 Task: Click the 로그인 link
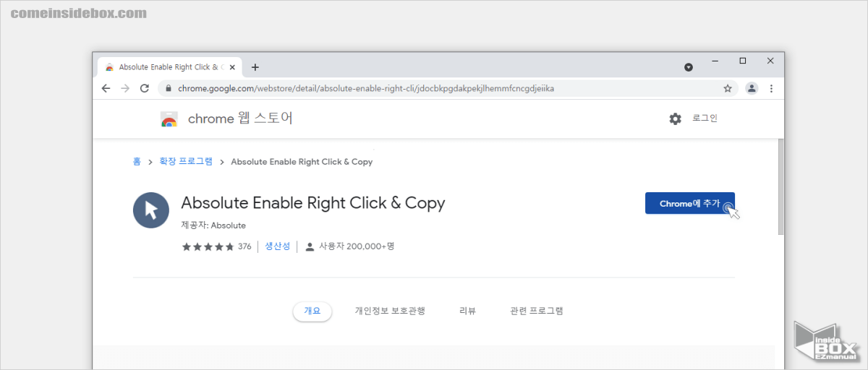point(705,118)
